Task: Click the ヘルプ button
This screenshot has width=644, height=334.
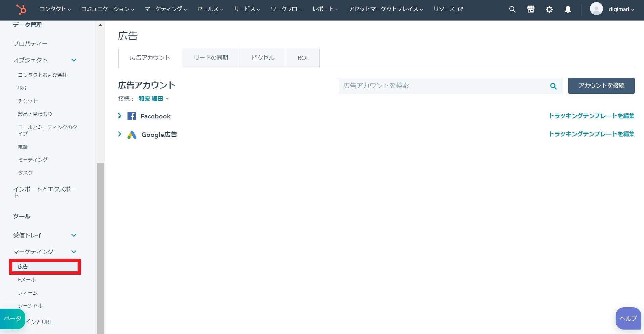Action: (628, 319)
